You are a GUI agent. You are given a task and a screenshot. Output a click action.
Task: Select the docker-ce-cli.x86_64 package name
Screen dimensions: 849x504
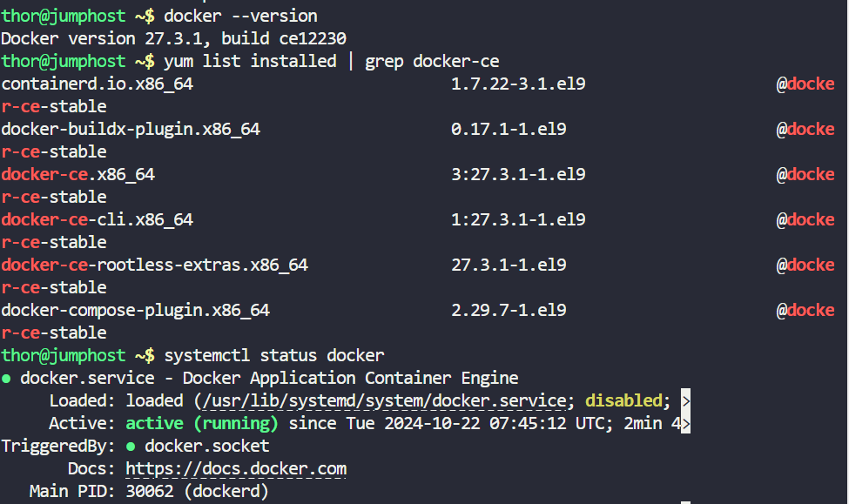click(98, 220)
